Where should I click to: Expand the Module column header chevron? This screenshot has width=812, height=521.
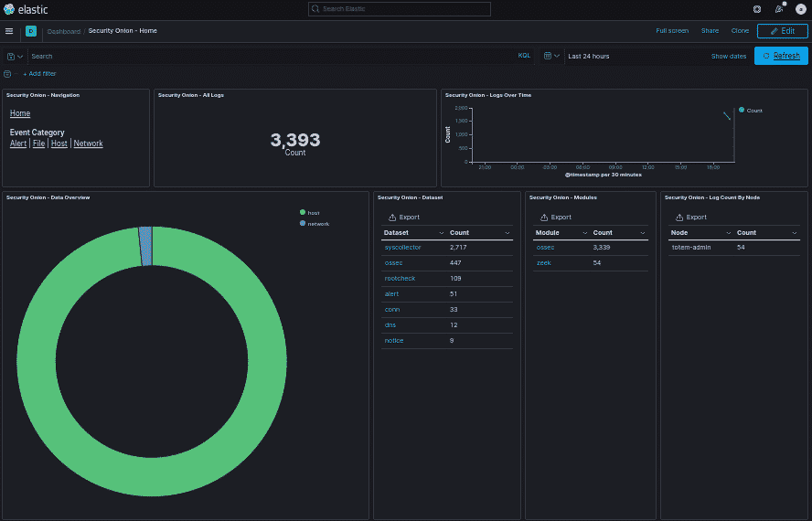click(584, 233)
